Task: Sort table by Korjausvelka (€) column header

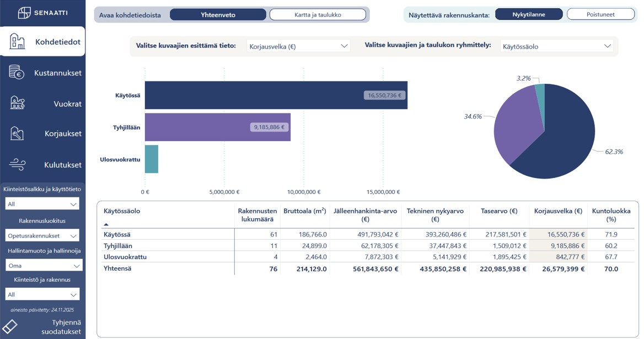Action: click(558, 211)
